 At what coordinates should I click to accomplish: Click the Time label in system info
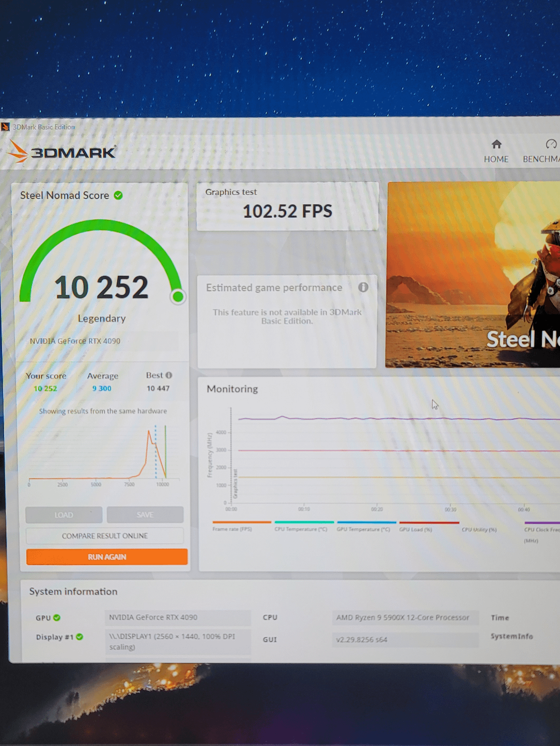coord(500,617)
